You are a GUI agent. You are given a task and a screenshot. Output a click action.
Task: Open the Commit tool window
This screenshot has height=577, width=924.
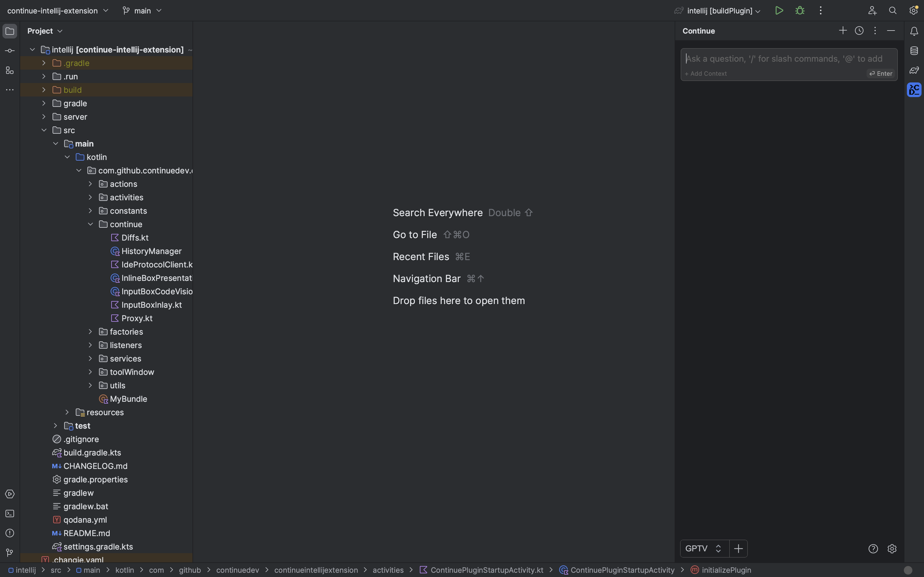tap(9, 50)
